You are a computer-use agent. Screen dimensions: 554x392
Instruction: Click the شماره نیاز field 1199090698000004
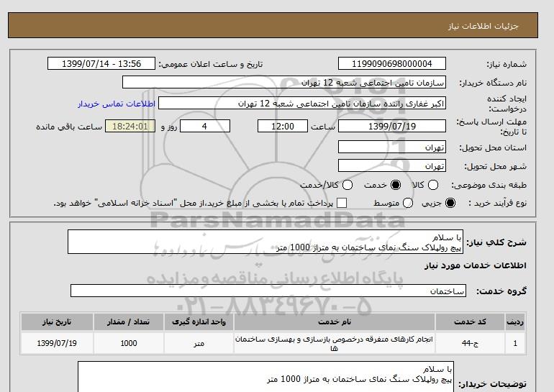coord(392,63)
